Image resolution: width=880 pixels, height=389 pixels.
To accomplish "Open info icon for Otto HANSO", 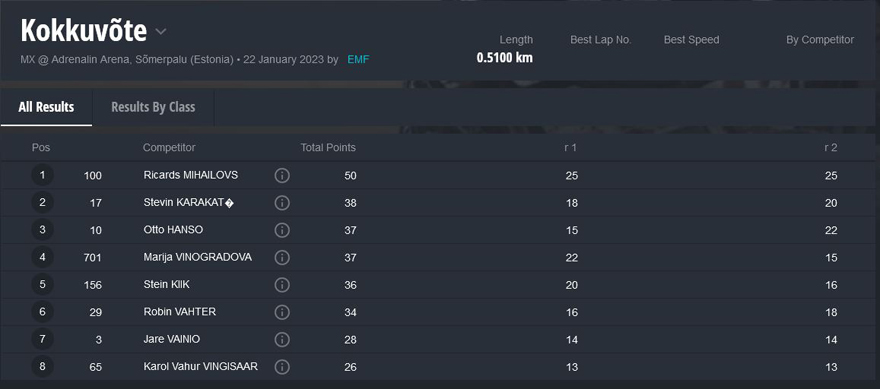I will tap(282, 230).
